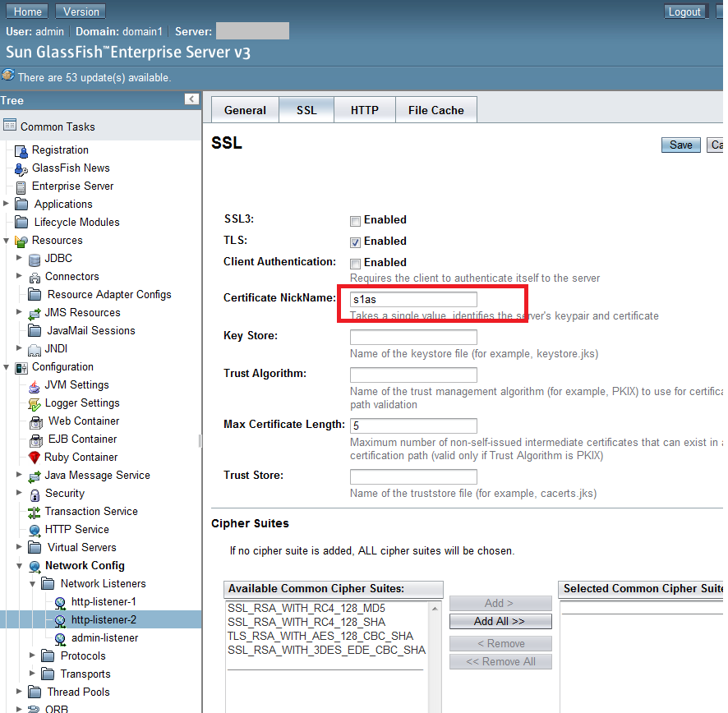This screenshot has width=728, height=713.
Task: Click the Common Tasks icon
Action: click(10, 126)
